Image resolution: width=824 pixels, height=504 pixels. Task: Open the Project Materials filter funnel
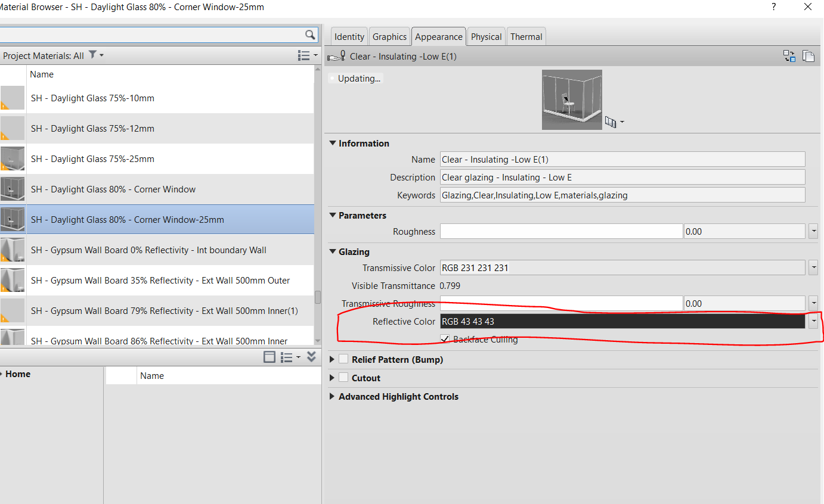coord(92,55)
